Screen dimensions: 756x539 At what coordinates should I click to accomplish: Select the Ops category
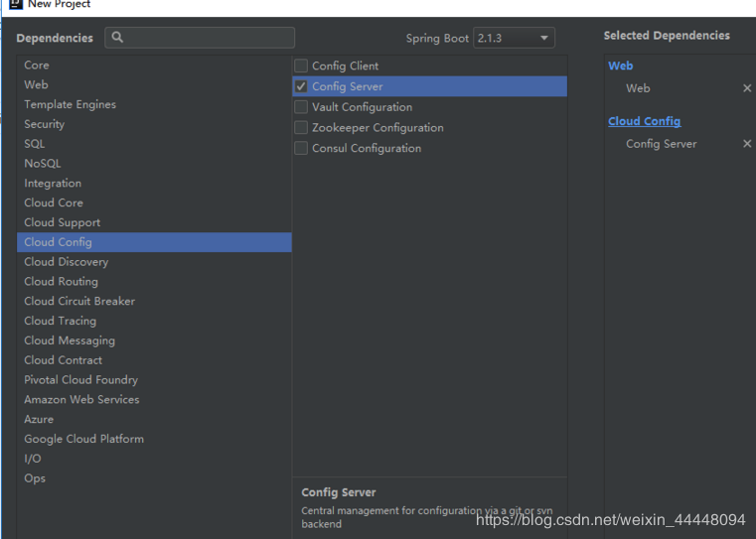154,478
